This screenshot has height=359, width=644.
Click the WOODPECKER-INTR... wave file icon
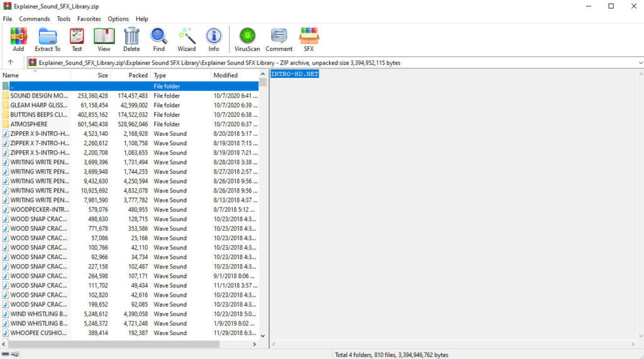pyautogui.click(x=5, y=209)
